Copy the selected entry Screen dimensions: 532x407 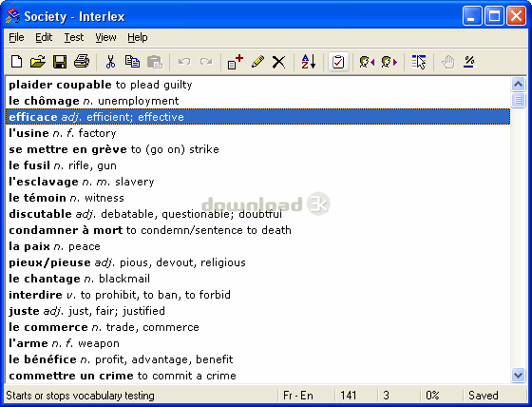coord(132,62)
